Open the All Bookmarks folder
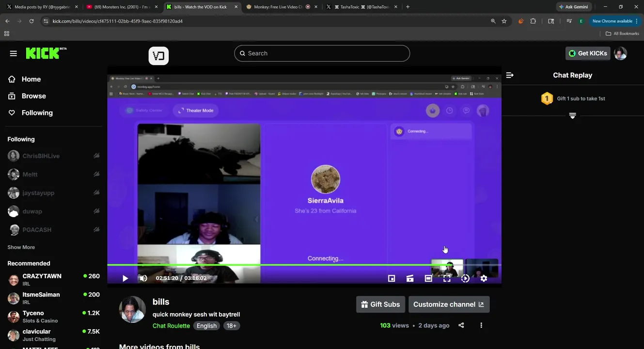 point(622,33)
